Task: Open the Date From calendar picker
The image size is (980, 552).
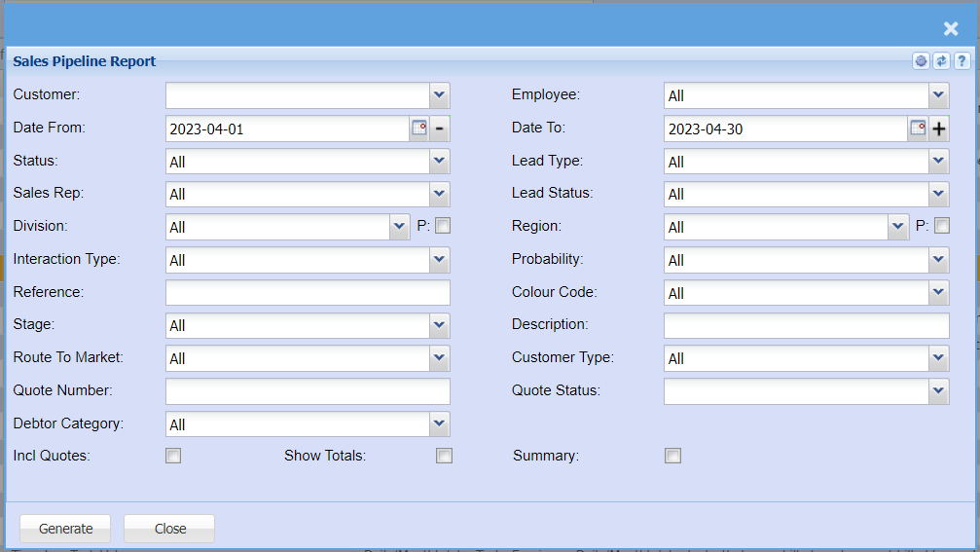Action: (419, 129)
